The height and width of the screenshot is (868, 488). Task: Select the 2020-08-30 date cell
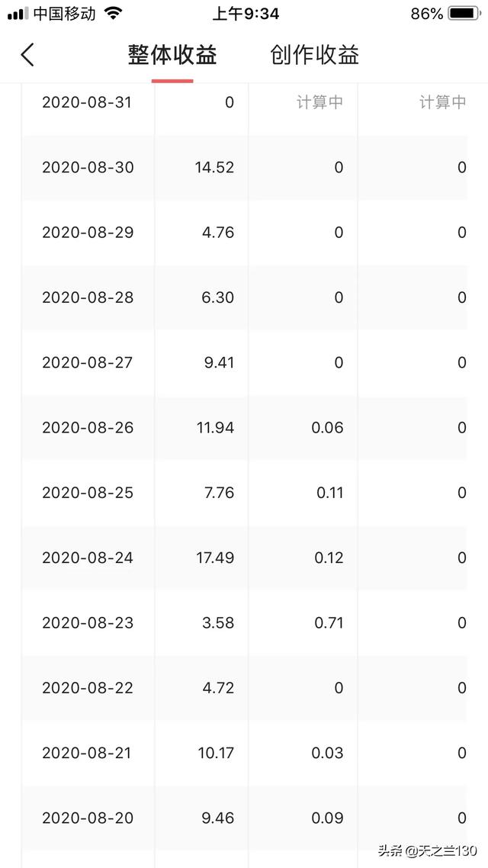(x=88, y=168)
